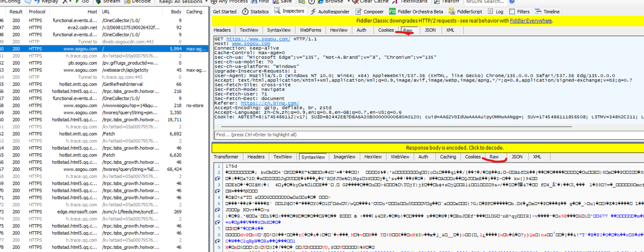Click the Find text field in request inspector
This screenshot has height=252, width=644.
[429, 135]
